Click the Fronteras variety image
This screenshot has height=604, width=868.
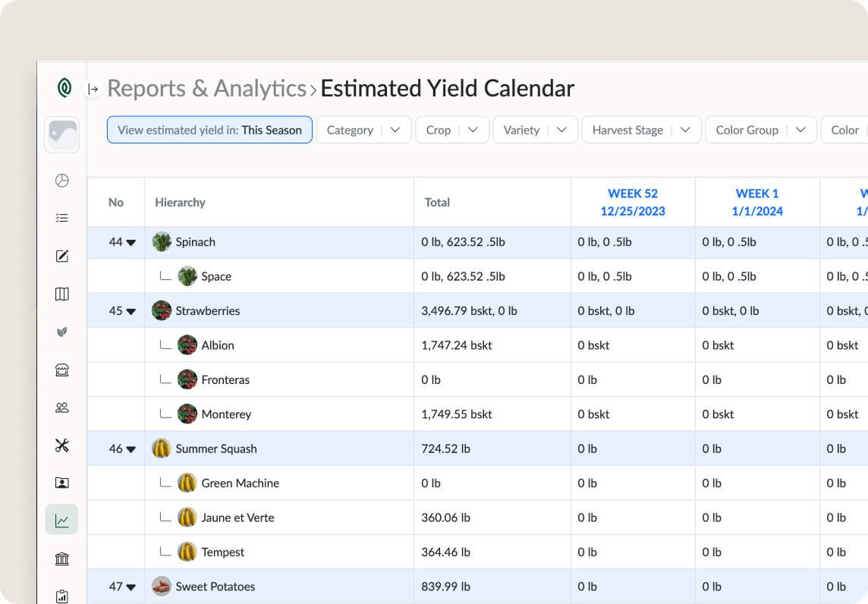187,380
